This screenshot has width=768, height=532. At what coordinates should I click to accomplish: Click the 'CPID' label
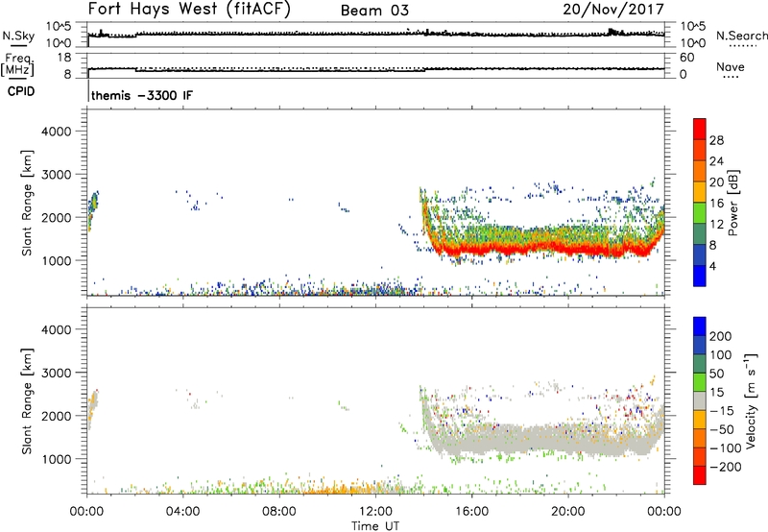tap(21, 91)
